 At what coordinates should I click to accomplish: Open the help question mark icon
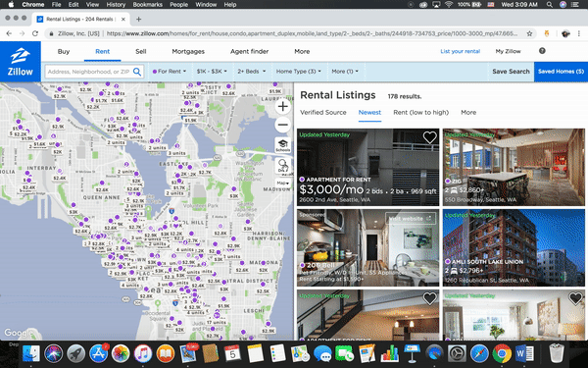point(542,51)
